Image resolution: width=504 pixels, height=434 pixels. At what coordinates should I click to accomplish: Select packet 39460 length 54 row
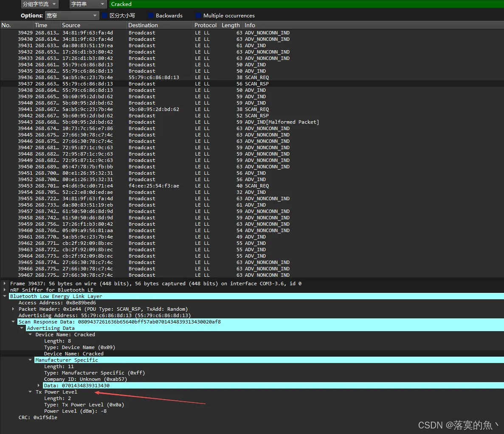[252, 230]
